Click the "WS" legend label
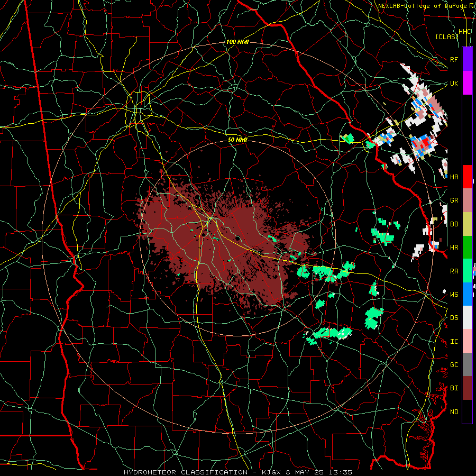476x476 pixels. 454,295
